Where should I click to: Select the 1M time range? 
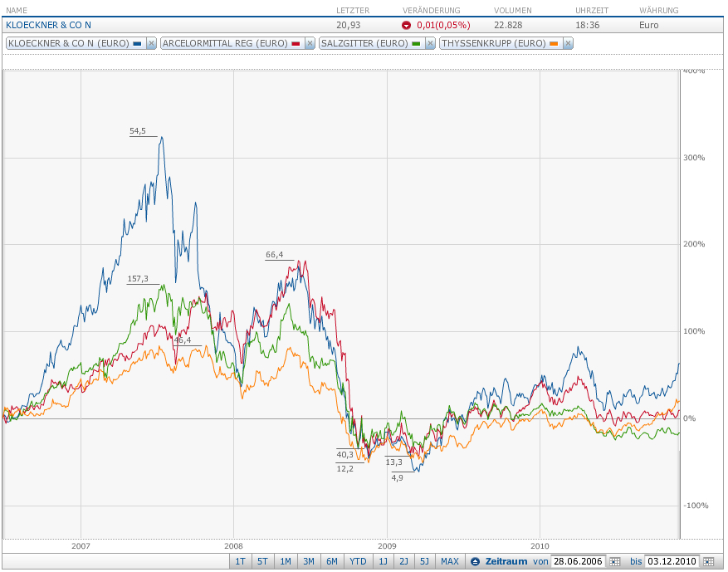click(286, 562)
